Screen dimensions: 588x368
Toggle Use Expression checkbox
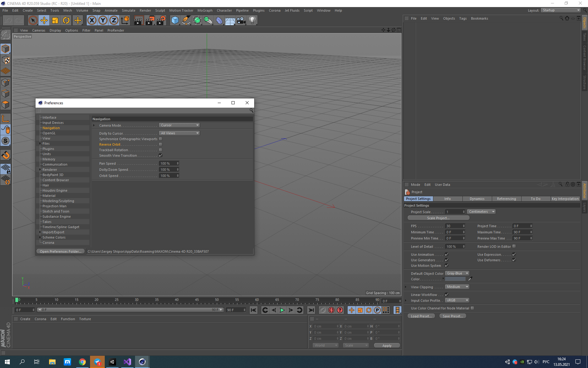click(514, 255)
